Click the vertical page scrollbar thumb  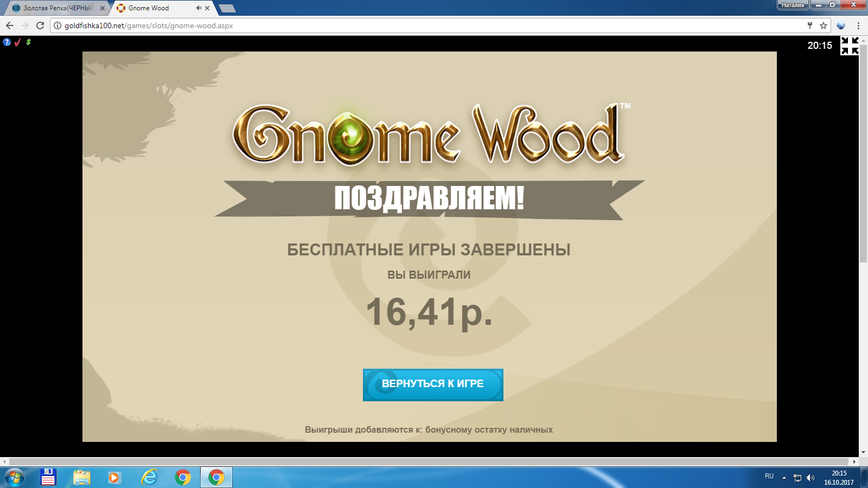863,154
